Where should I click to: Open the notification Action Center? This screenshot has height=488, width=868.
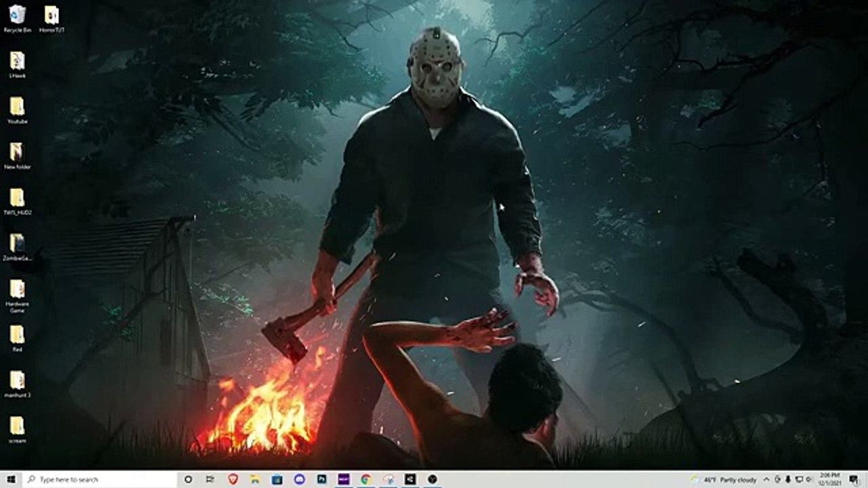(x=854, y=479)
